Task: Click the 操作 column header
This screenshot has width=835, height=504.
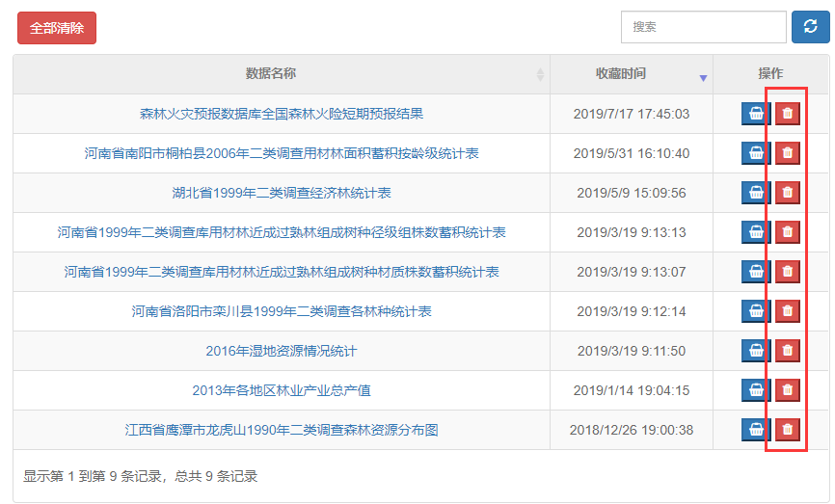Action: (x=770, y=73)
